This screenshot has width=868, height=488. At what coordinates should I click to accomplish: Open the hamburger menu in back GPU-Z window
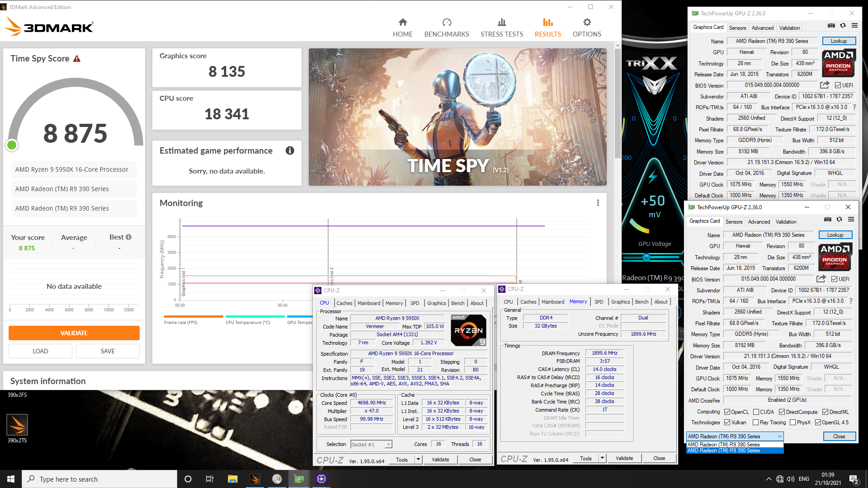click(854, 25)
